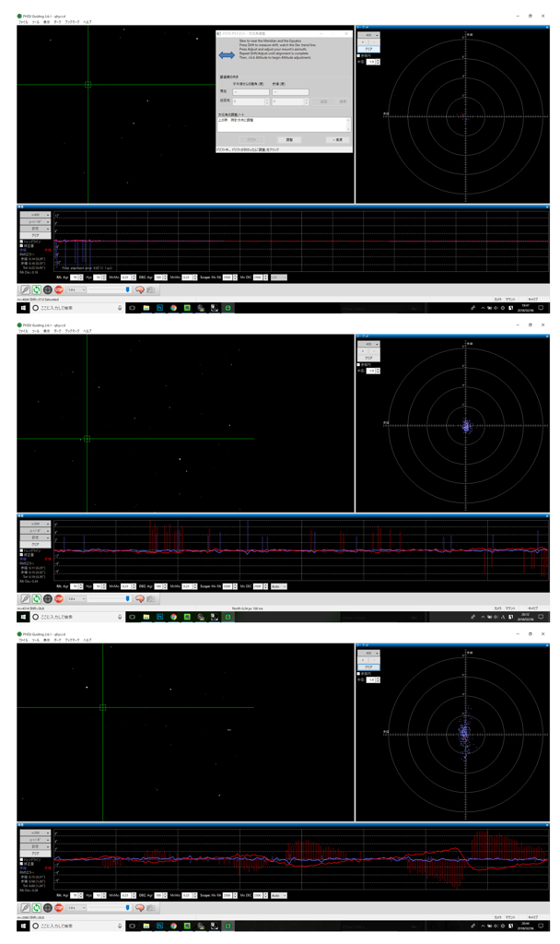Click 調整 button in the drift alignment dialog
The height and width of the screenshot is (944, 560).
tap(289, 139)
